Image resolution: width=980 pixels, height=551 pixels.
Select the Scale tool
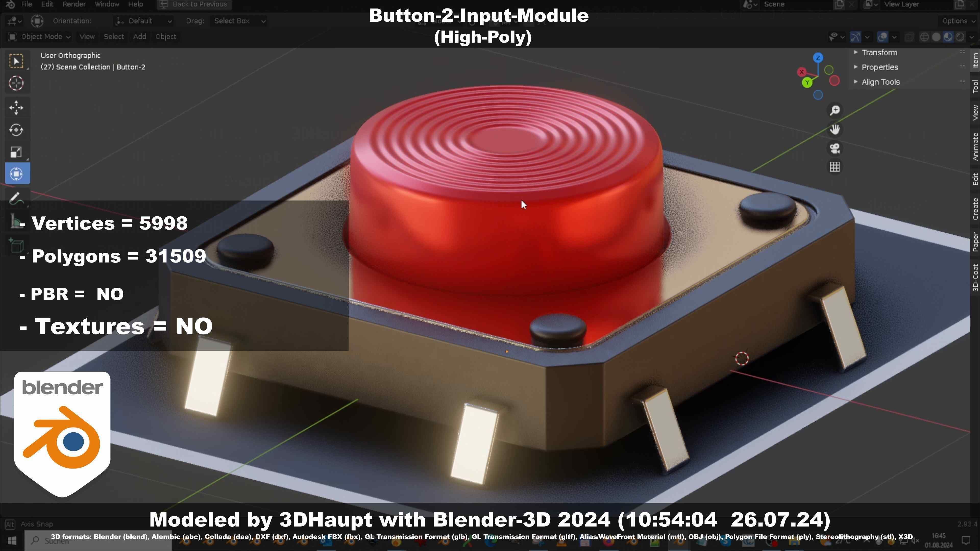coord(16,152)
